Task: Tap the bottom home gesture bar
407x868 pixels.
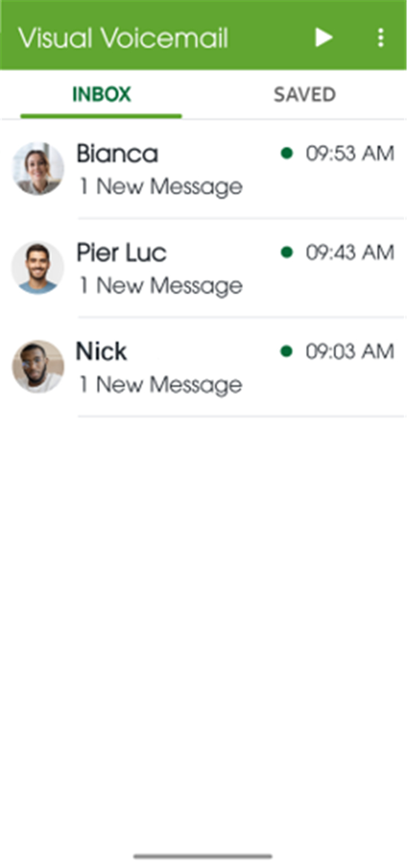Action: tap(203, 856)
